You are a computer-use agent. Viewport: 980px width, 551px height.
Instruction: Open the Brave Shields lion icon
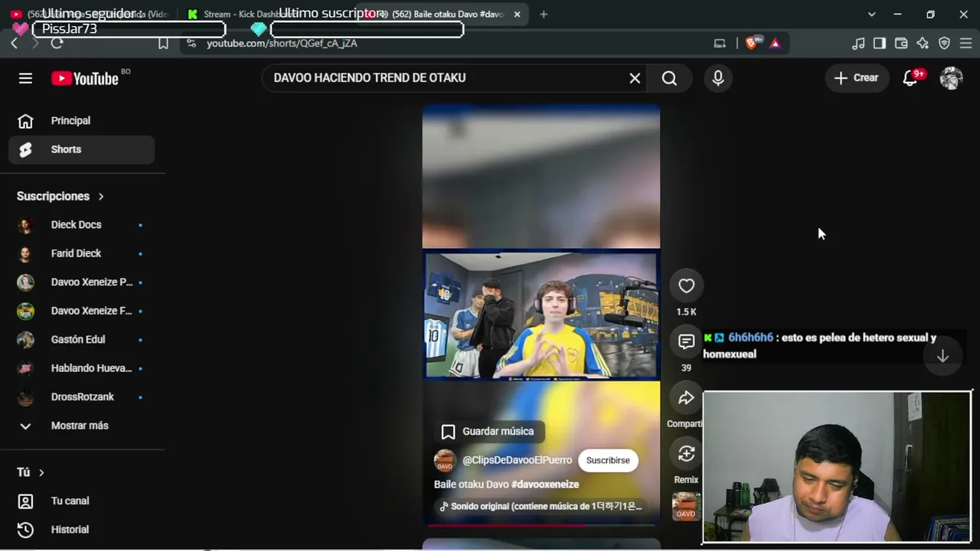(x=751, y=44)
